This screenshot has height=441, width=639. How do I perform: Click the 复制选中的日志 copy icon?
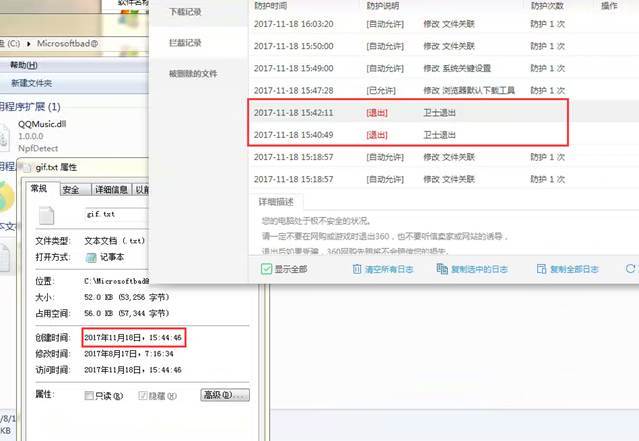tap(442, 269)
